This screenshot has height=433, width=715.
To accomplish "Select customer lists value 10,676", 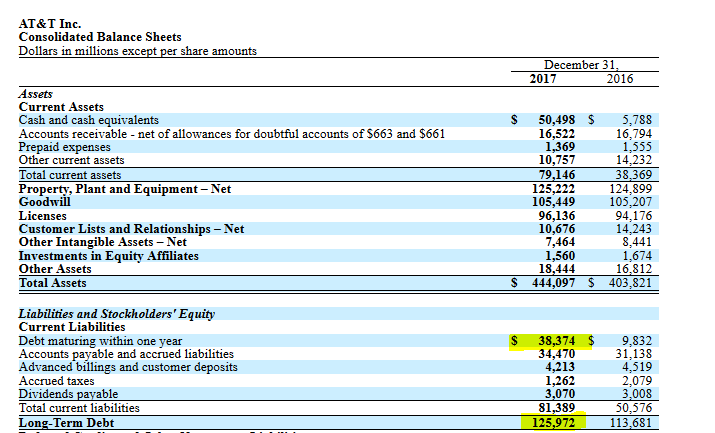I will tap(556, 229).
